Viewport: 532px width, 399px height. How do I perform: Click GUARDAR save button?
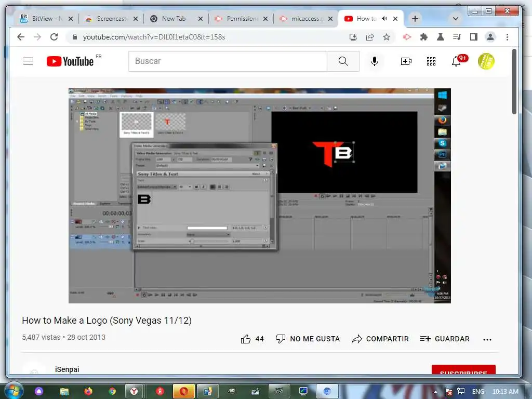coord(445,339)
